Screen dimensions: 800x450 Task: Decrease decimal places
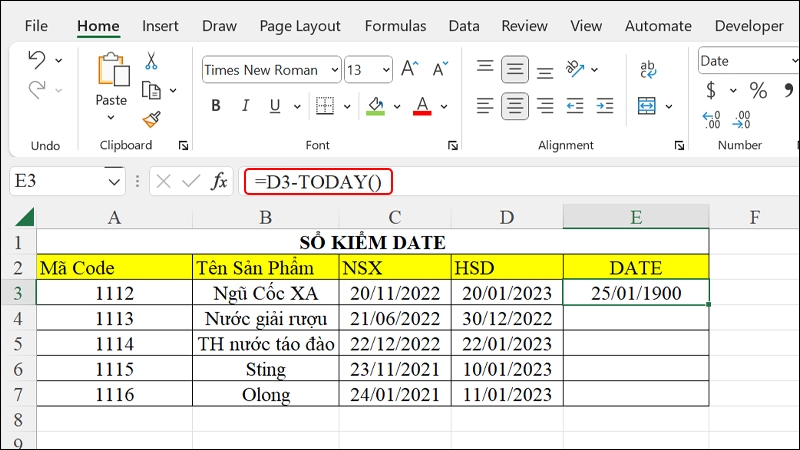click(x=741, y=120)
